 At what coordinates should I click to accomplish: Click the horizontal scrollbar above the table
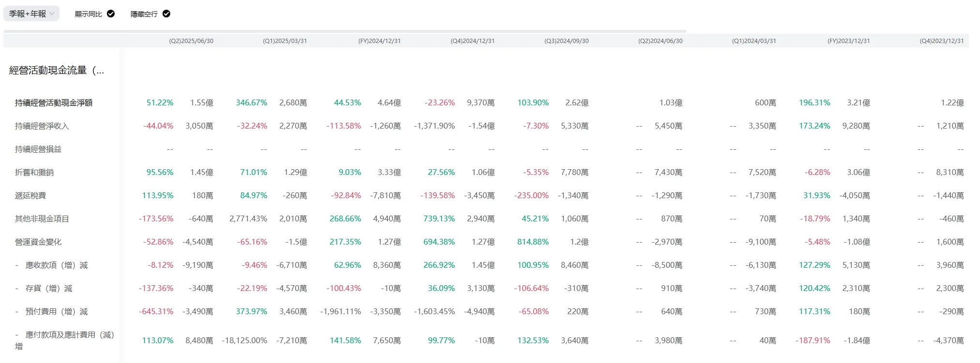tap(344, 31)
